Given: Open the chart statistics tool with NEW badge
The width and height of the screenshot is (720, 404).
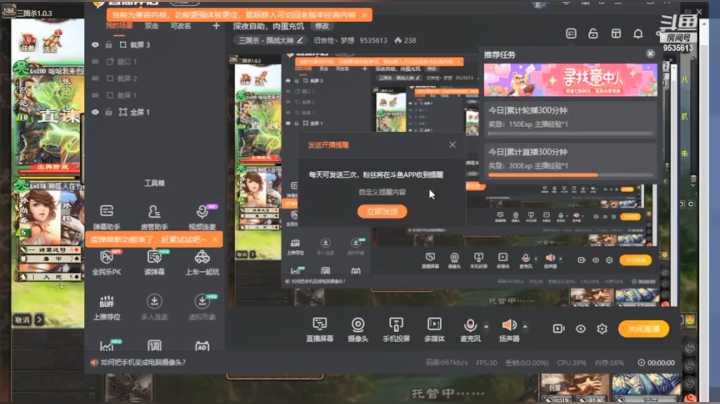Looking at the screenshot, I should point(107,345).
